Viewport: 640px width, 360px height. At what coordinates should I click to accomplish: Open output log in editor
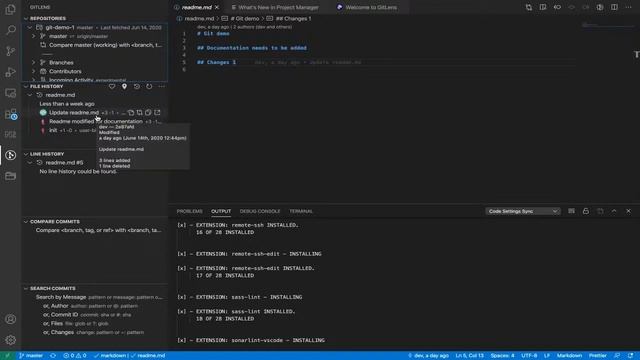[600, 211]
